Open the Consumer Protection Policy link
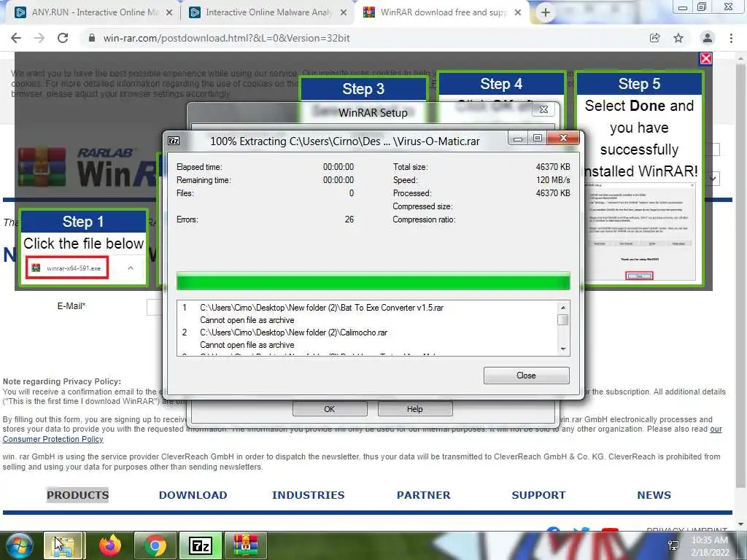 tap(53, 439)
